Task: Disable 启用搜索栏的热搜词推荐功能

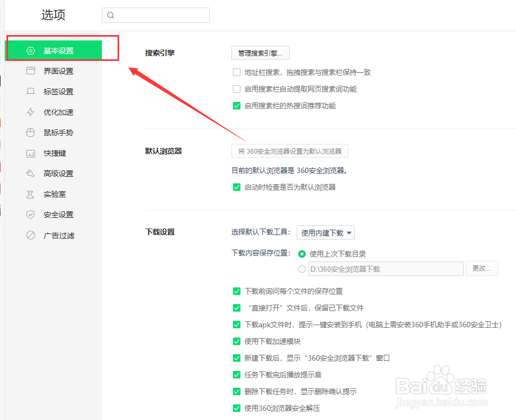Action: coord(237,106)
